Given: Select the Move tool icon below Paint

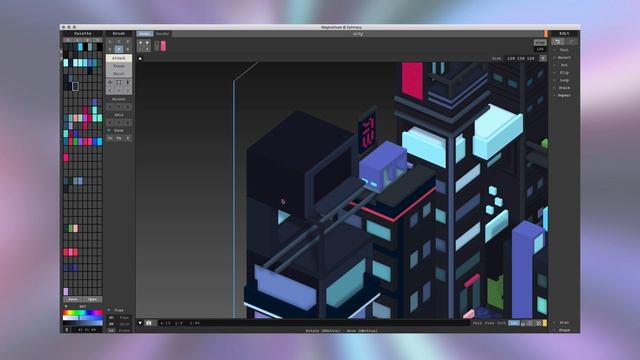Looking at the screenshot, I should coord(110,82).
